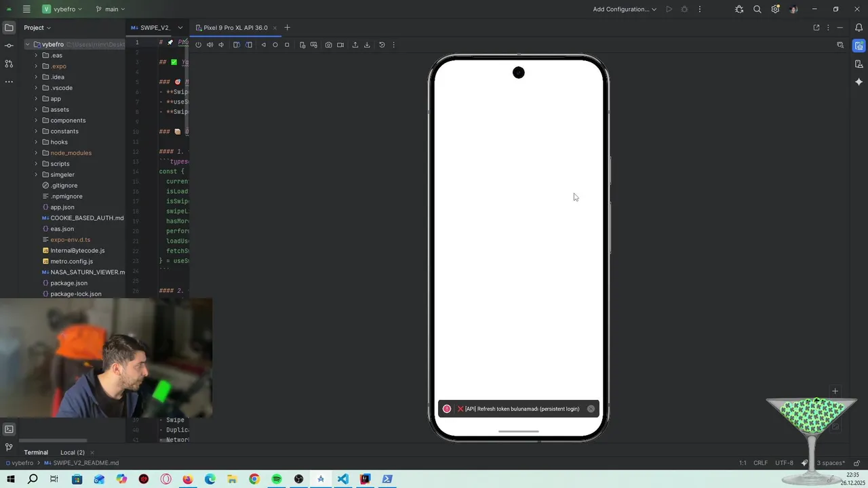Open Add Configuration dropdown
This screenshot has height=488, width=868.
[x=625, y=9]
